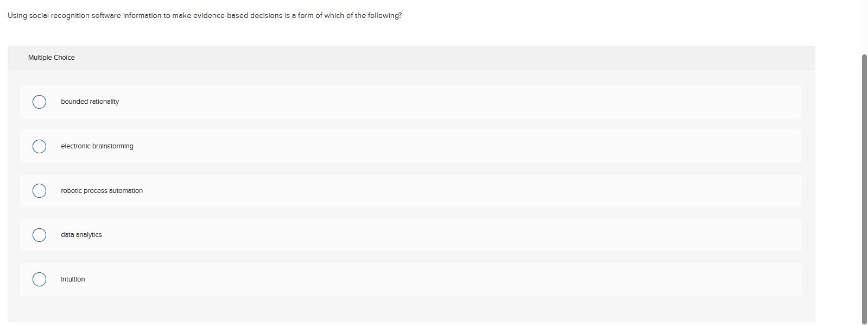Viewport: 868px width, 325px height.
Task: Click the 'electronic brainstorming' answer text
Action: tap(97, 146)
